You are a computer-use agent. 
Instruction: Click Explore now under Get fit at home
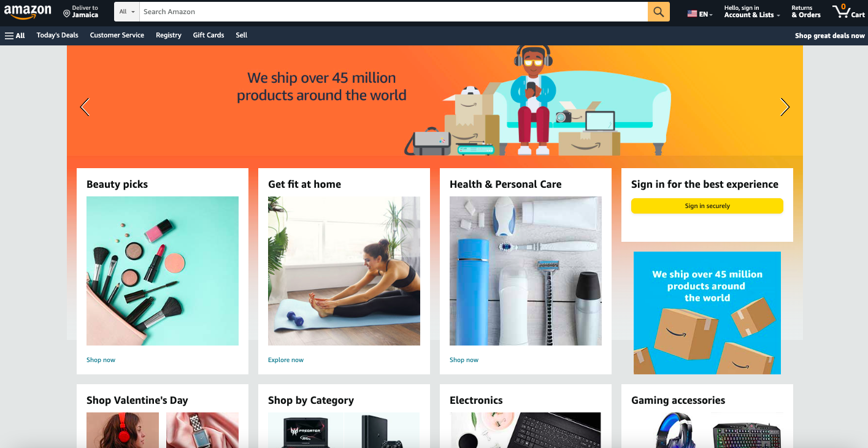click(286, 360)
